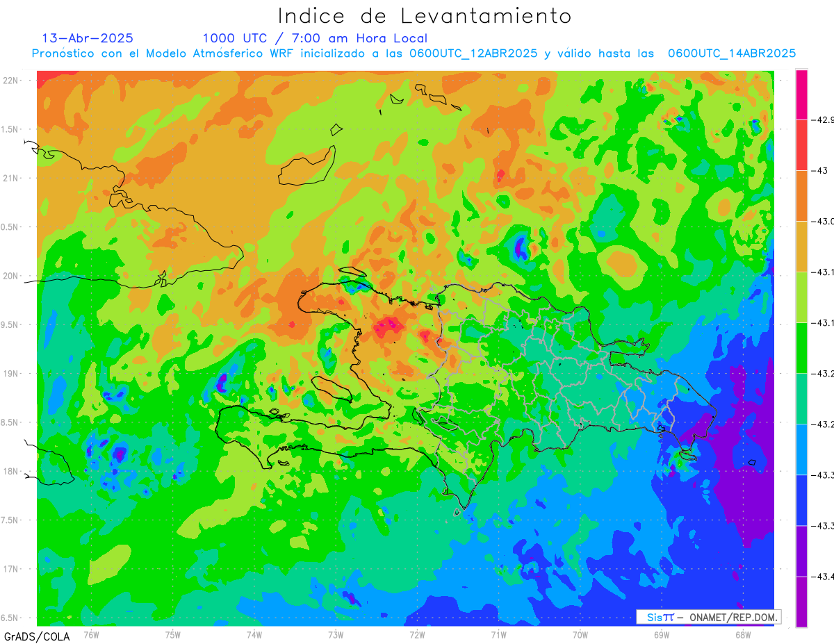Pick the magenta swatch atop the color bar
This screenshot has height=644, width=834.
(x=802, y=94)
